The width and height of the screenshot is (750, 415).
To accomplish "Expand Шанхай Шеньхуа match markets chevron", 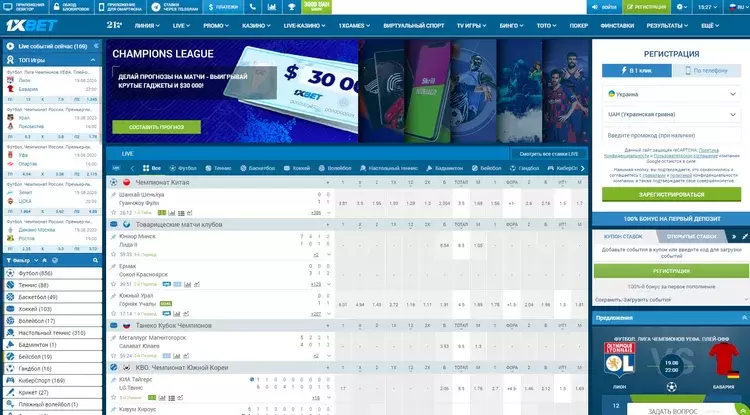I will point(329,213).
